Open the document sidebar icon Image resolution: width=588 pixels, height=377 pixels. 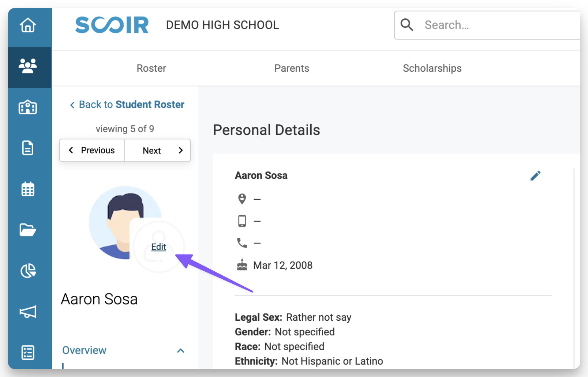[x=28, y=148]
